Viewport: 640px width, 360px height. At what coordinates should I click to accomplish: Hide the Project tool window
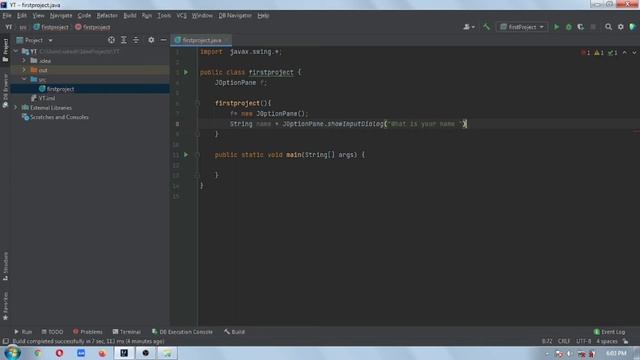[x=163, y=40]
